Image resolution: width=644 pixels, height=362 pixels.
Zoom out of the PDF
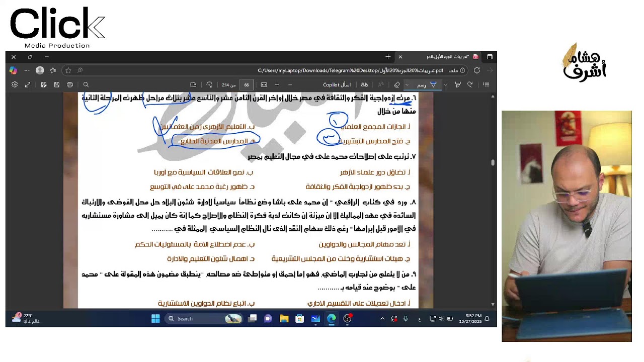click(290, 84)
